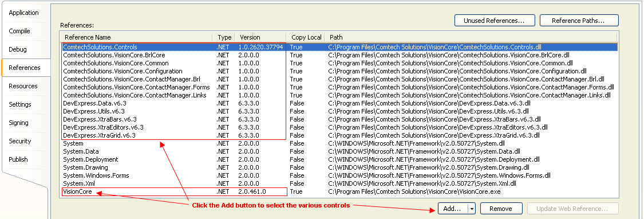Sort by the Version column header
Screen dimensions: 644x219
pos(261,37)
